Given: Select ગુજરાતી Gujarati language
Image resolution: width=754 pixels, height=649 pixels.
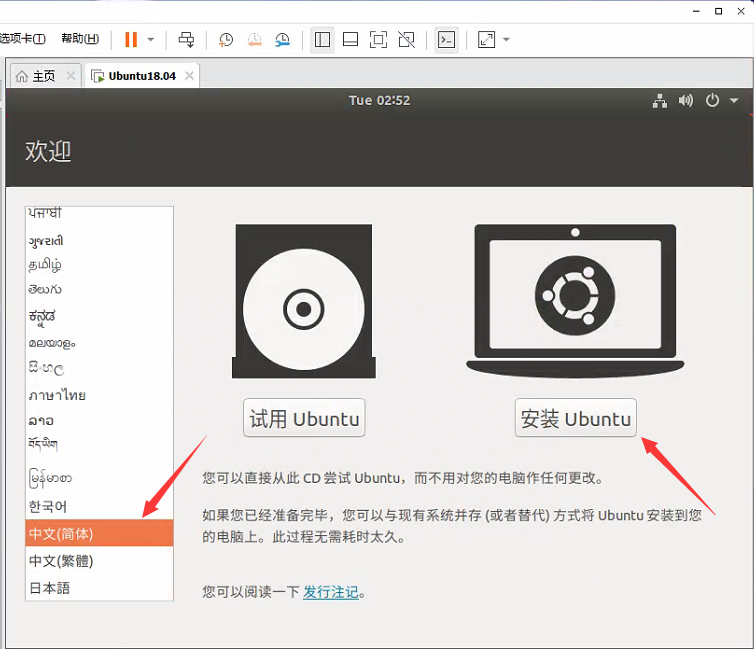Looking at the screenshot, I should point(99,240).
